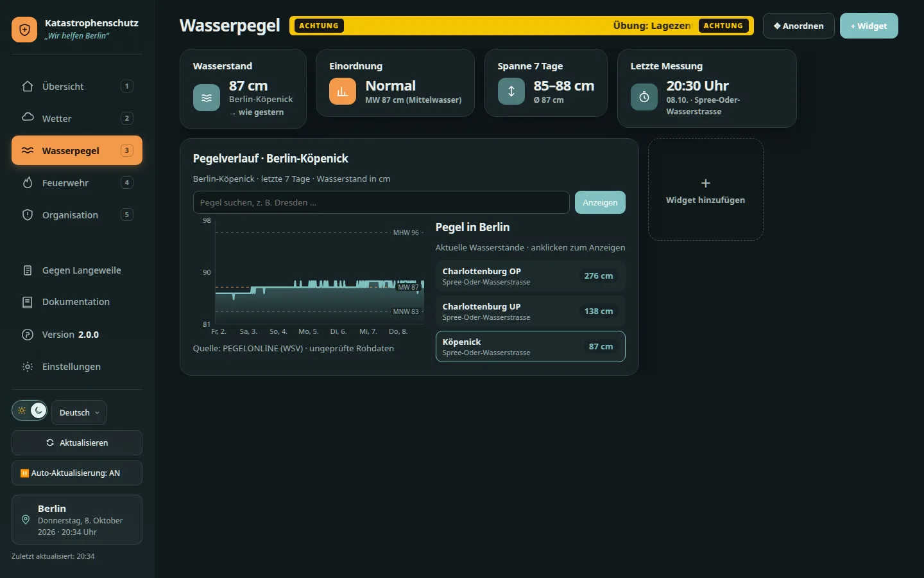Click the MHW 96 chart label
This screenshot has height=578, width=924.
click(x=406, y=232)
